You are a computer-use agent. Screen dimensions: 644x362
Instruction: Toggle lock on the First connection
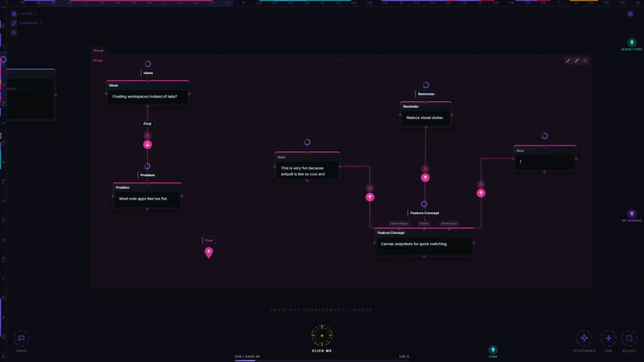click(x=147, y=135)
